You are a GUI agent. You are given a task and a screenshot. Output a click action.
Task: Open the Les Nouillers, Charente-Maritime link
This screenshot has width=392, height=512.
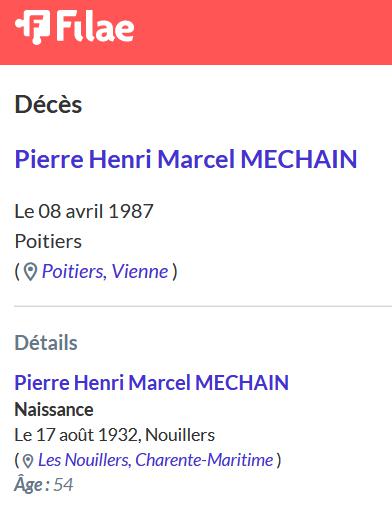click(155, 460)
